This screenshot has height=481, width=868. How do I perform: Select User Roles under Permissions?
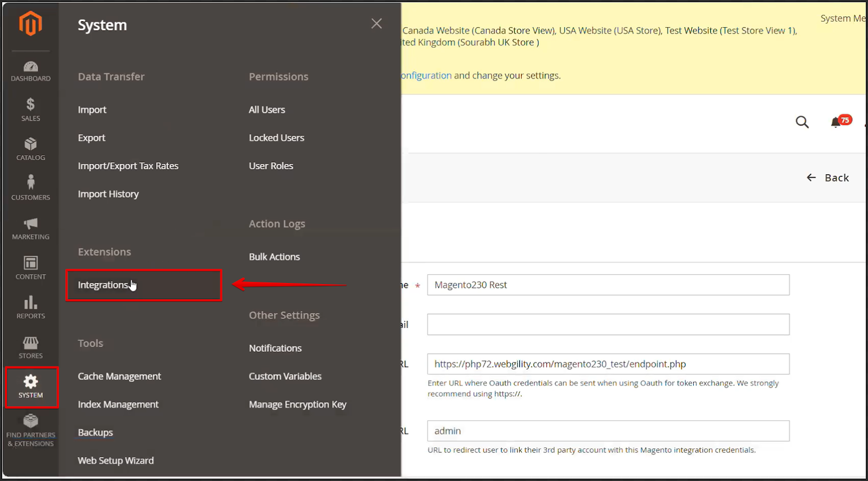[x=271, y=166]
